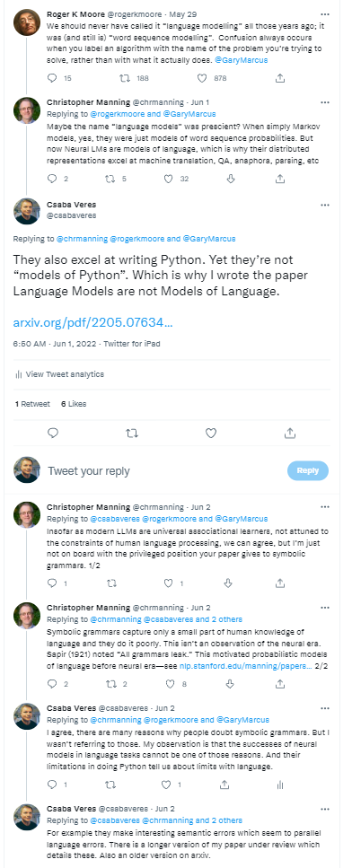Toggle retweet on Manning's 2/2 tweet
Image resolution: width=352 pixels, height=868 pixels.
click(x=110, y=684)
